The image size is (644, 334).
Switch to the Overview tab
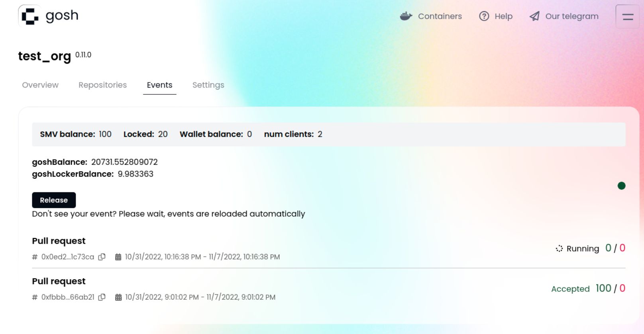point(40,85)
